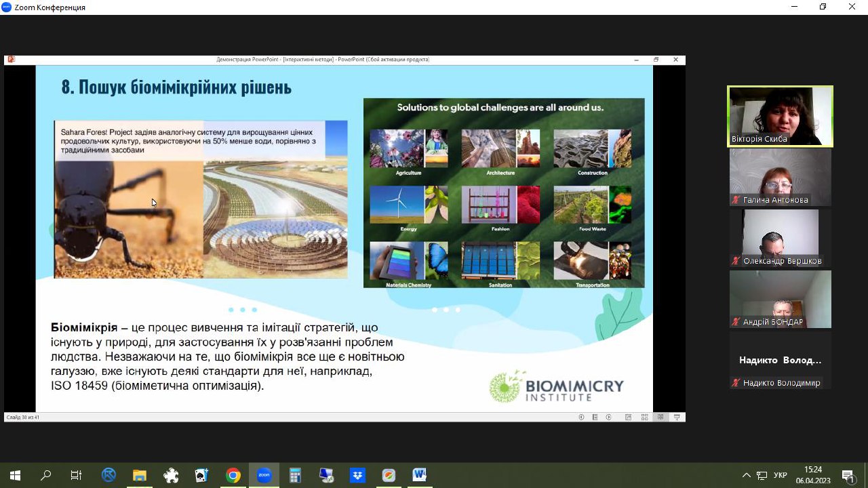The height and width of the screenshot is (488, 868).
Task: Open Dropbox from the taskbar
Action: (357, 475)
